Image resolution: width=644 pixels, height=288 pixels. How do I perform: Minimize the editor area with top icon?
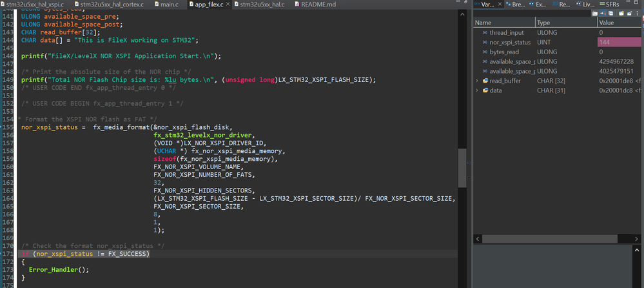pos(458,1)
